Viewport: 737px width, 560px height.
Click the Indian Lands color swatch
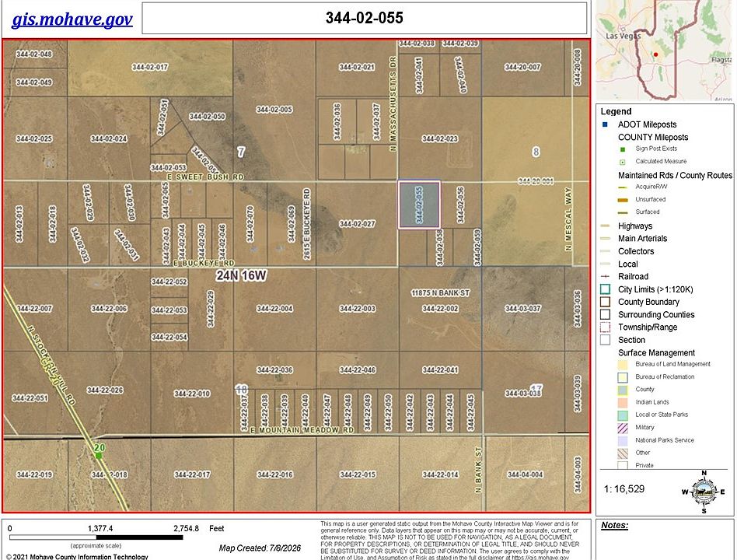pos(622,402)
